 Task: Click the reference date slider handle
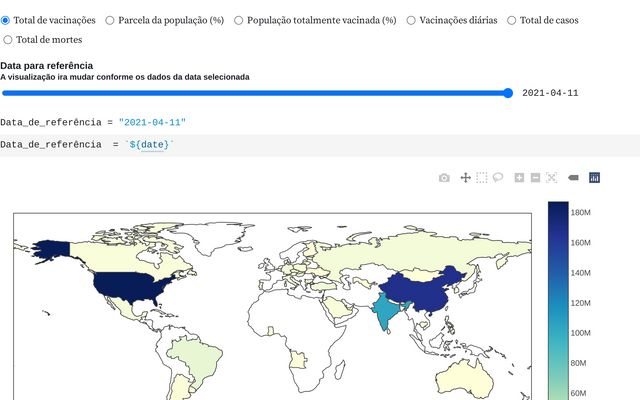point(508,93)
